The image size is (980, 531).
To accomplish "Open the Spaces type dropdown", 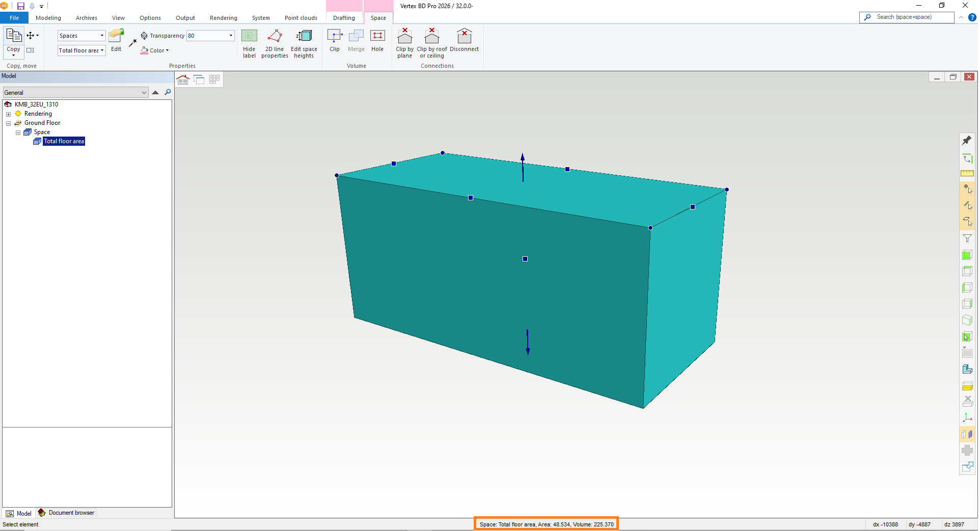I will 102,36.
